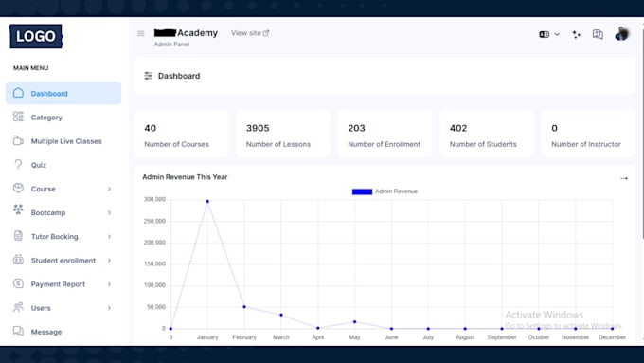Screen dimensions: 644x363
Task: Click the Student enrollment icon
Action: pos(18,260)
